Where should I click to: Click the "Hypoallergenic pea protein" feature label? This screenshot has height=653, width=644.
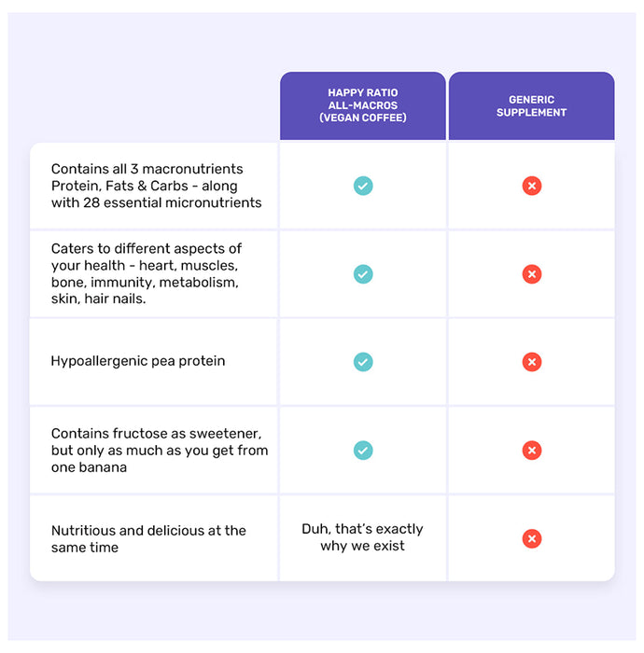coord(138,361)
